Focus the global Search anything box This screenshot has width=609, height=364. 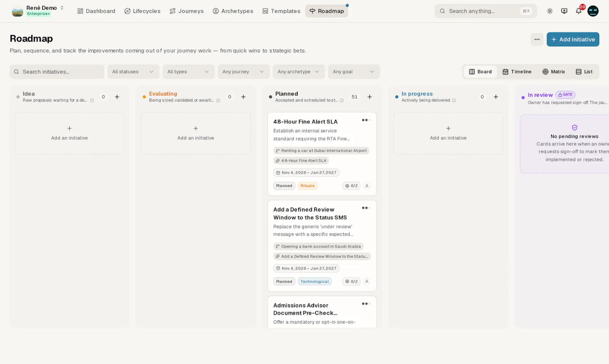point(486,11)
